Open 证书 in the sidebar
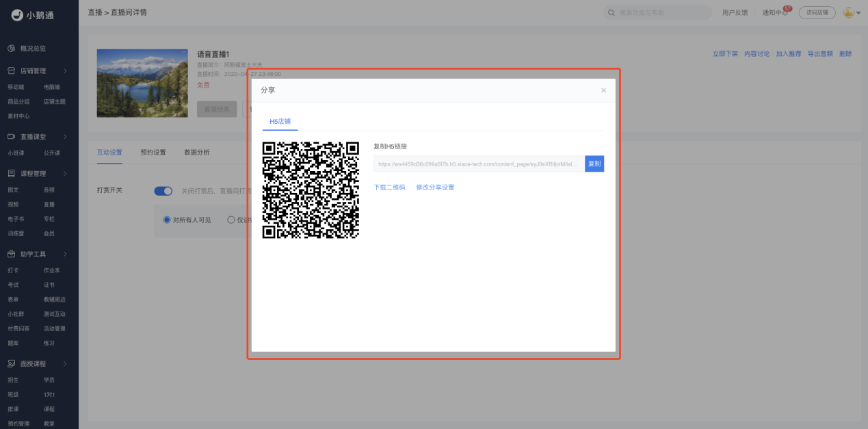868x429 pixels. pyautogui.click(x=49, y=285)
